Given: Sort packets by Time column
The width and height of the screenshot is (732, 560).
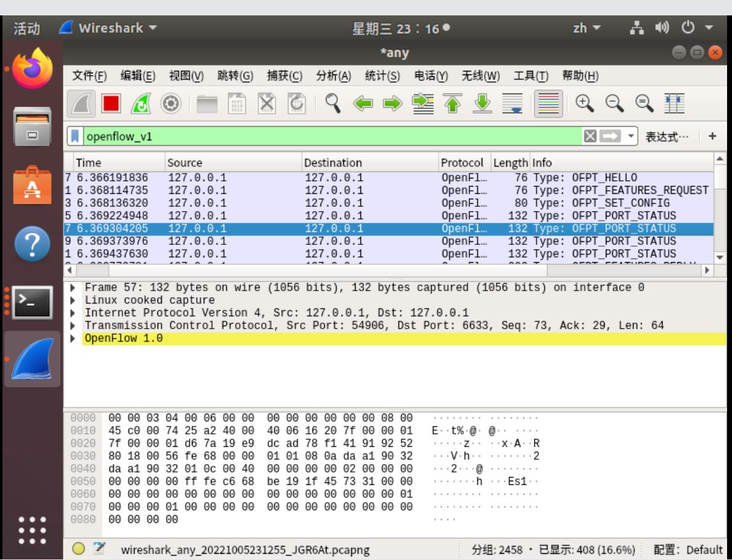Looking at the screenshot, I should point(119,162).
